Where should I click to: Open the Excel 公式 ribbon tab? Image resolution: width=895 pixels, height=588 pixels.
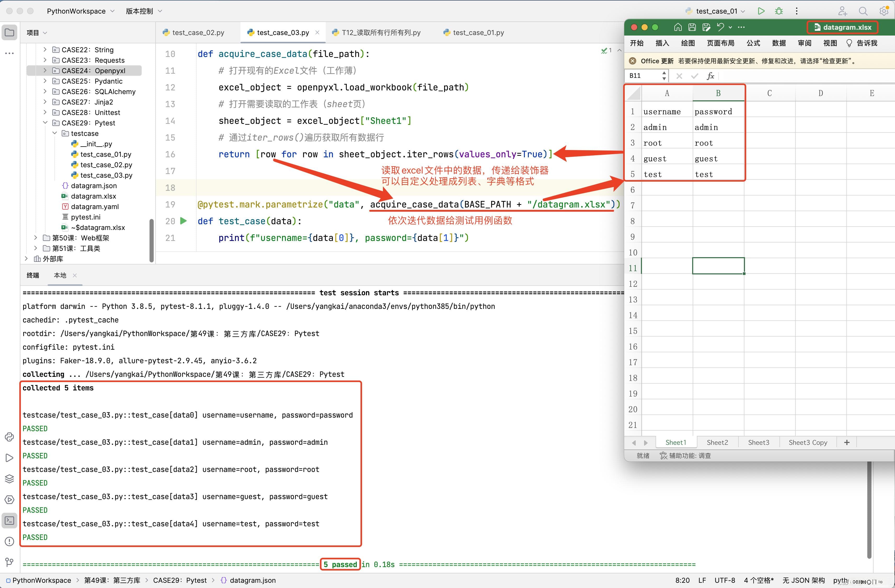[x=753, y=43]
